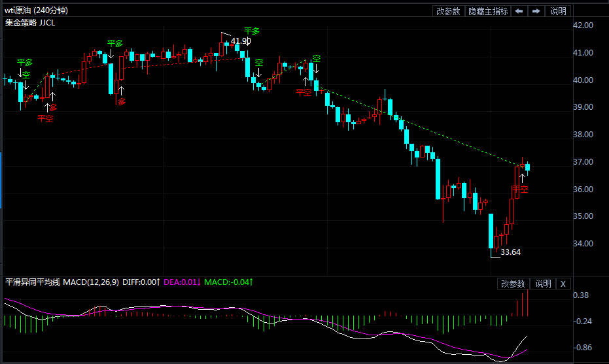Select the 集金策略 JJCL indicator label

click(30, 22)
